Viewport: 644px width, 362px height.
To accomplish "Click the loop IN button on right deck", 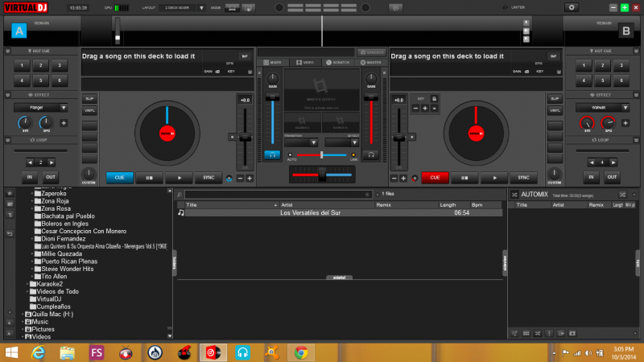I will click(592, 178).
